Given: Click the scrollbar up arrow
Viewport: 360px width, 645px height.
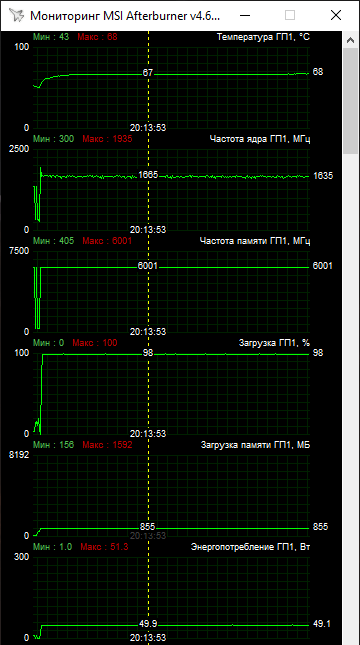Looking at the screenshot, I should 351,40.
